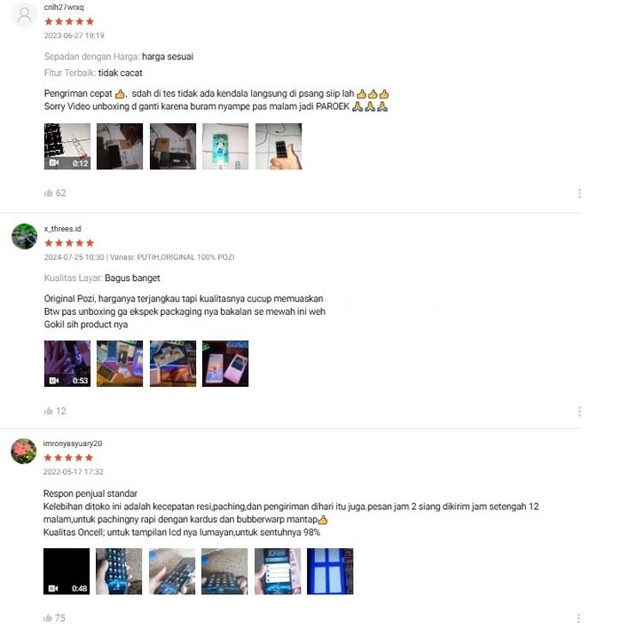View blue window screen photo thumbnail
644x644 pixels.
[x=330, y=571]
